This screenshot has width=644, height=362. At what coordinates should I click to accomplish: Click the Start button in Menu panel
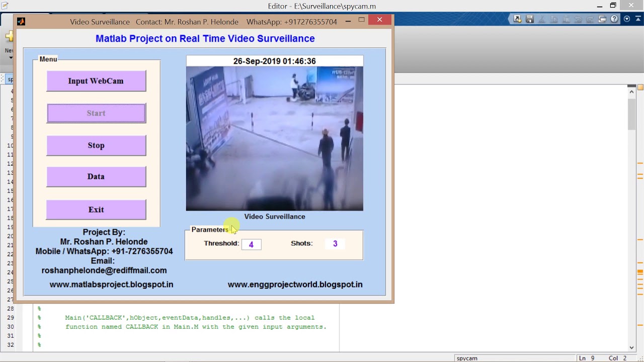coord(96,113)
